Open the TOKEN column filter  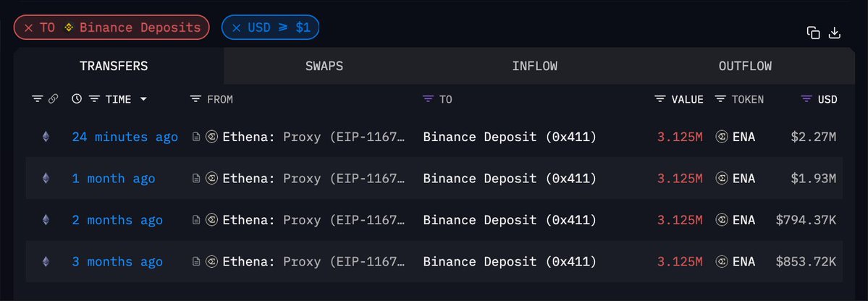point(720,99)
